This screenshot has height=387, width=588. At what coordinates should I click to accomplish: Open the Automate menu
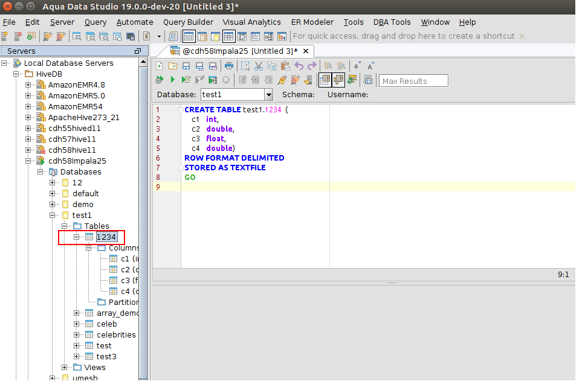135,22
